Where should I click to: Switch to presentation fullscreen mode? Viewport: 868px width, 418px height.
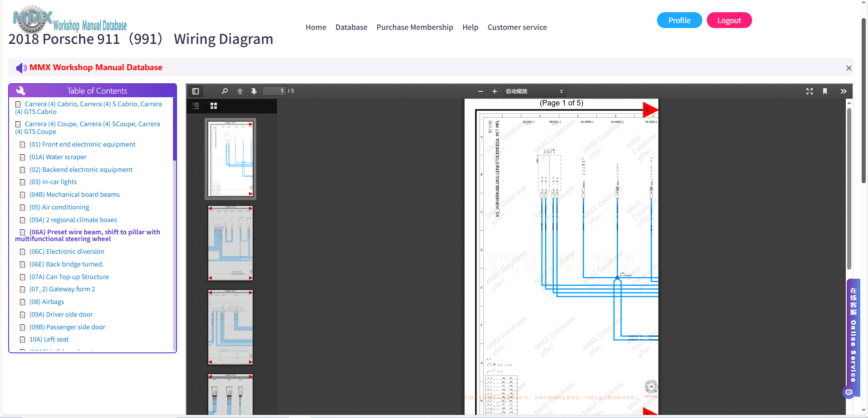(810, 91)
